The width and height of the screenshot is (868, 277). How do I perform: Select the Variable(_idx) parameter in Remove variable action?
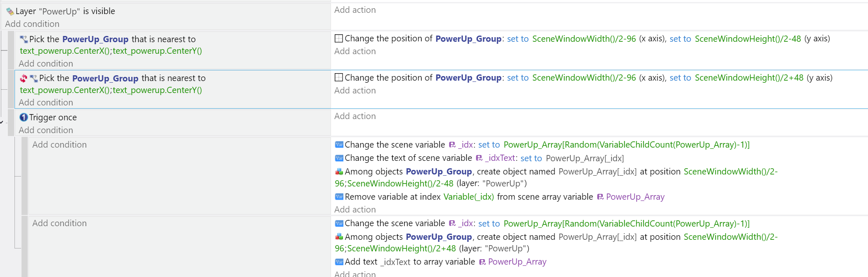[468, 197]
